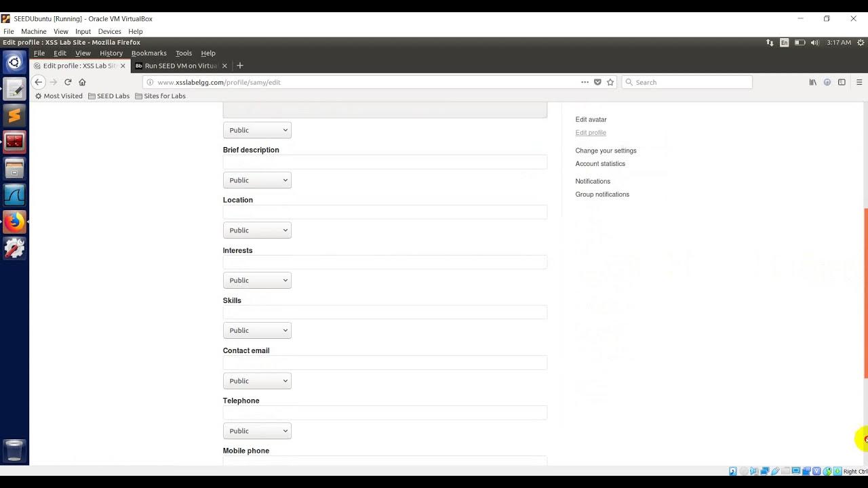
Task: Open the battery indicator
Action: pos(800,42)
